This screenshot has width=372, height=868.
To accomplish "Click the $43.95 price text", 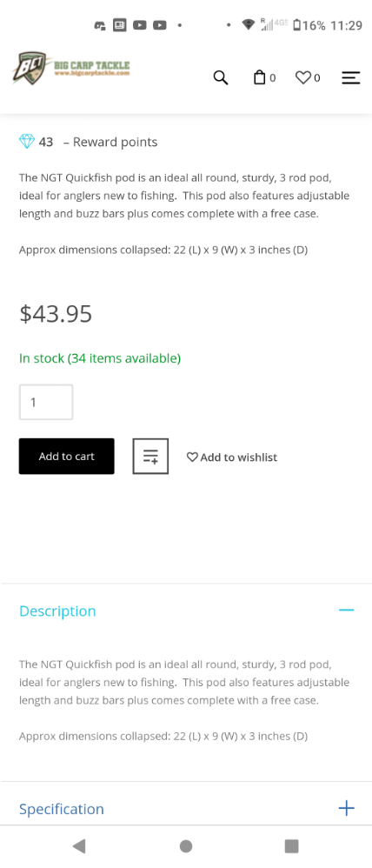I will click(56, 313).
